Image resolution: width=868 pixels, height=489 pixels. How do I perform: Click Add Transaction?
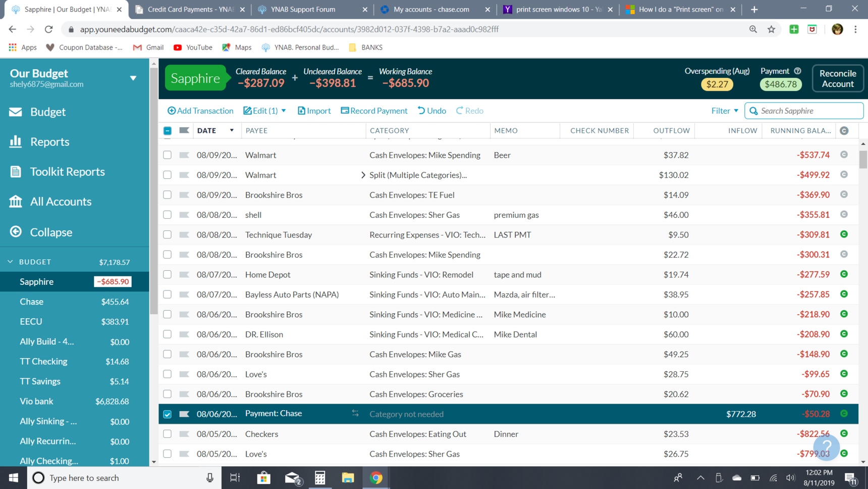point(200,111)
